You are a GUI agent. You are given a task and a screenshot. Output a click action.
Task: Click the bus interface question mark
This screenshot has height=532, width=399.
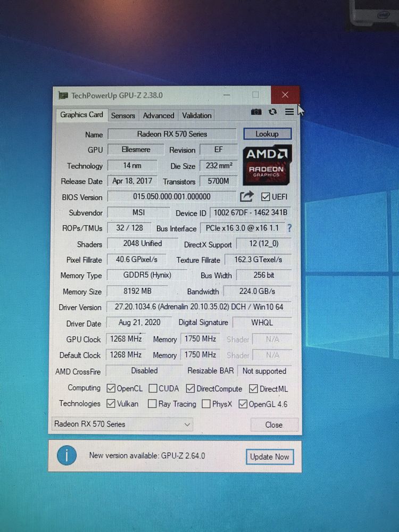point(289,228)
